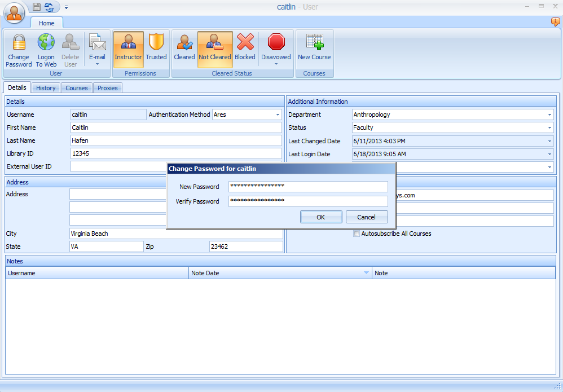This screenshot has height=392, width=563.
Task: Confirm the password change with OK
Action: pos(320,217)
